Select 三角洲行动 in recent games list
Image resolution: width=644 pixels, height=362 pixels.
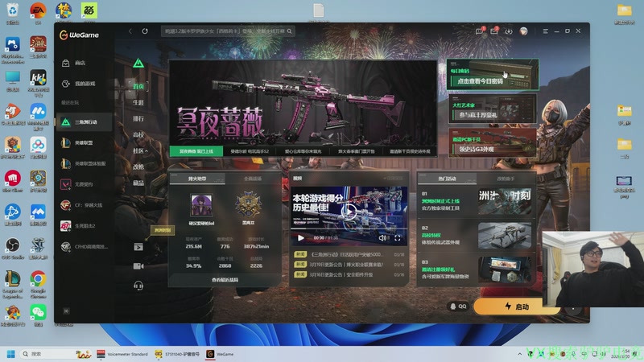click(x=85, y=122)
